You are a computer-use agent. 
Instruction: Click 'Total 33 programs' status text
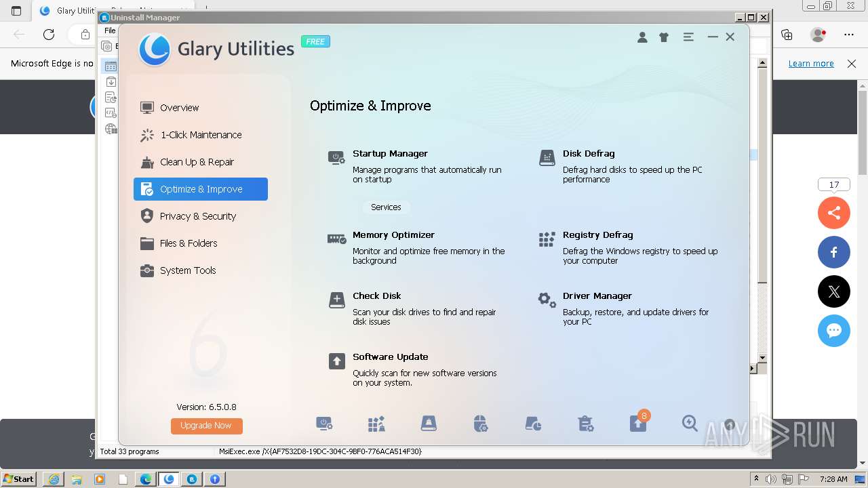(130, 451)
